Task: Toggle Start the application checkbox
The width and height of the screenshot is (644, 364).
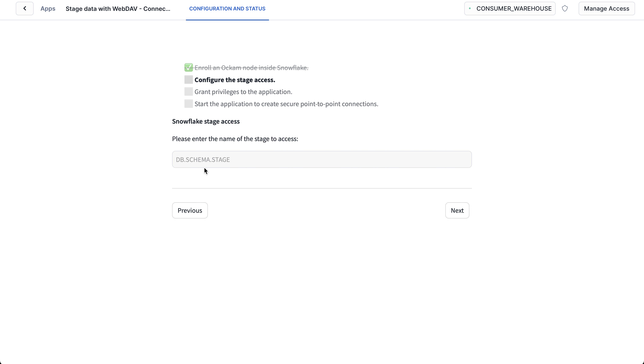Action: (x=188, y=104)
